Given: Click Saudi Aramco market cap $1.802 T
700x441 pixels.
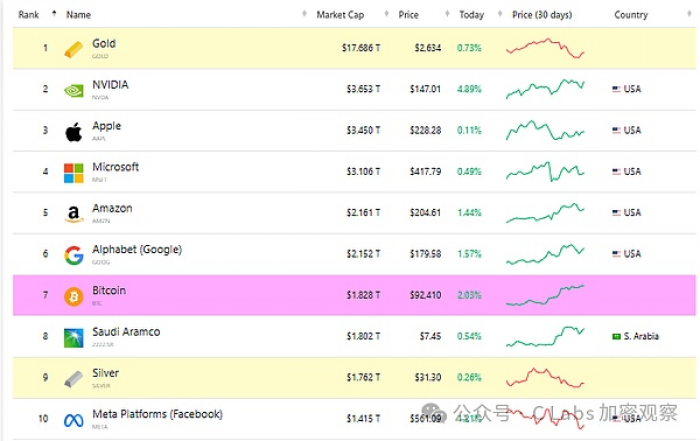Looking at the screenshot, I should 363,336.
